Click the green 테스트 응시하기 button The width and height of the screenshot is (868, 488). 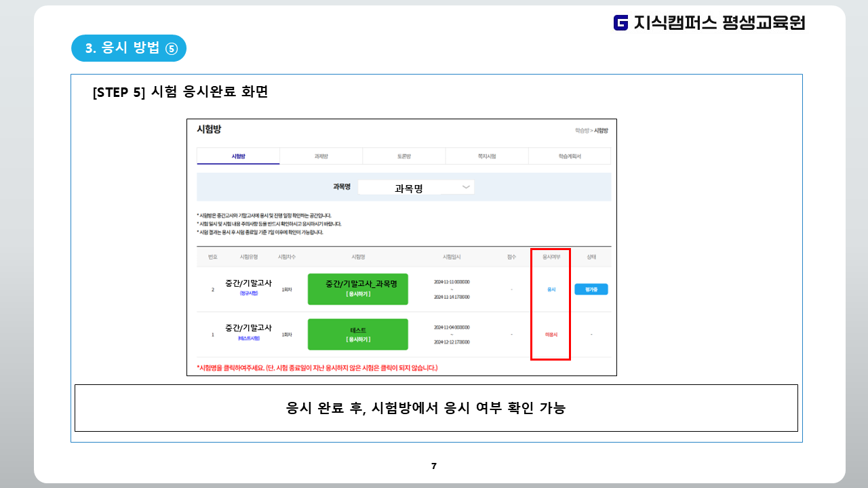coord(357,334)
